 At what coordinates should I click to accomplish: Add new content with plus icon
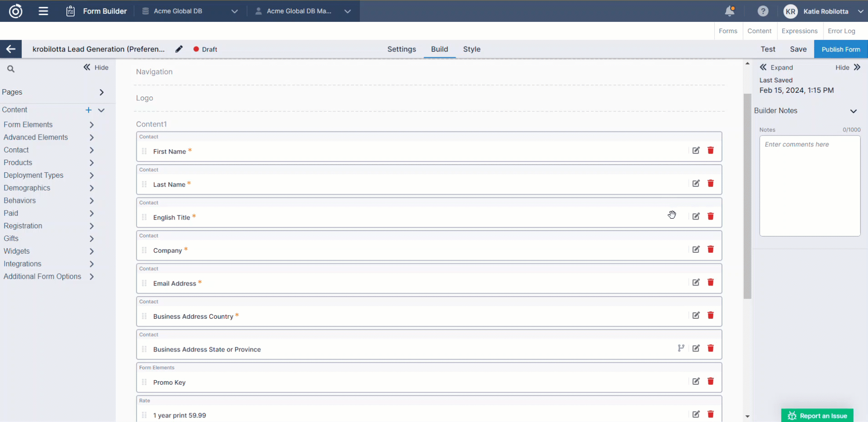pyautogui.click(x=89, y=110)
